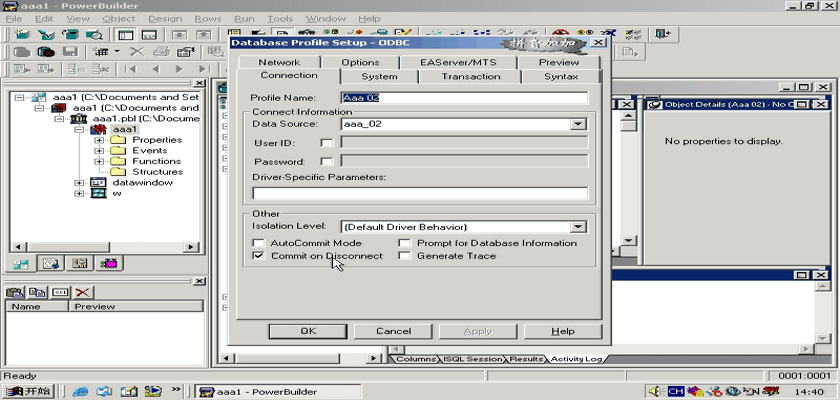The image size is (840, 400).
Task: Click the database camera icon with red mark
Action: coord(46,52)
